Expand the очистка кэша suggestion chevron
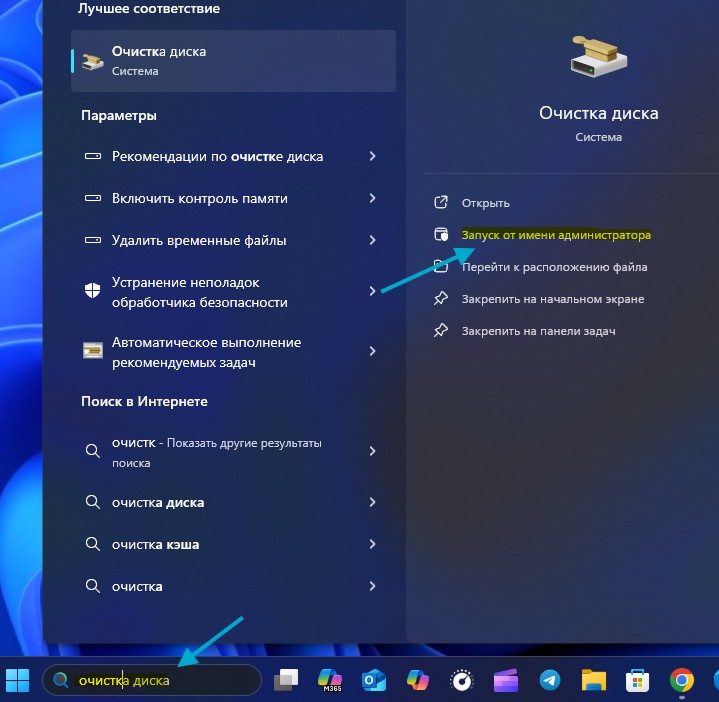 372,544
